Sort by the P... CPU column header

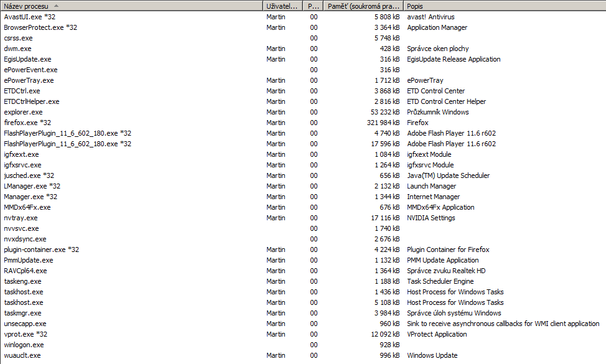(x=313, y=6)
